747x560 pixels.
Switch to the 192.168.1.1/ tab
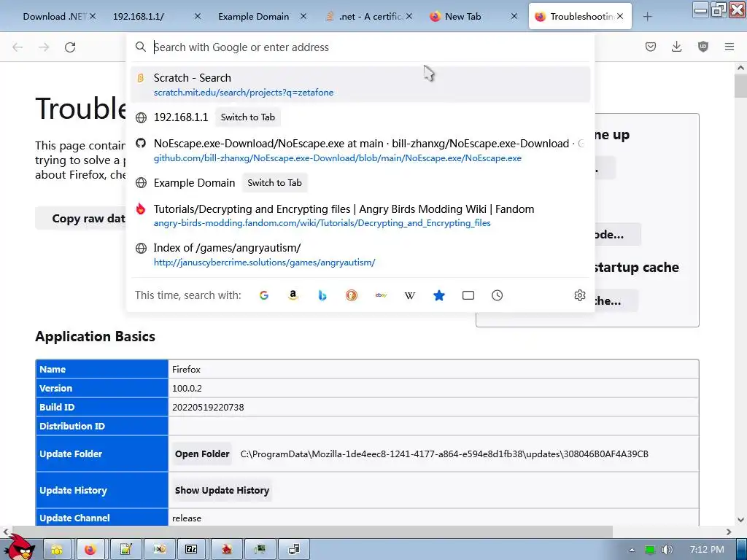(x=157, y=16)
